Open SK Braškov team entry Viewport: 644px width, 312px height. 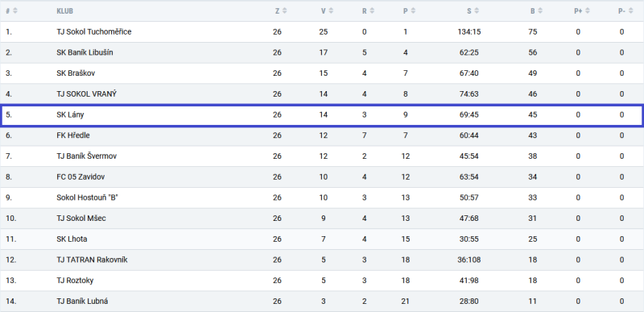pos(322,73)
